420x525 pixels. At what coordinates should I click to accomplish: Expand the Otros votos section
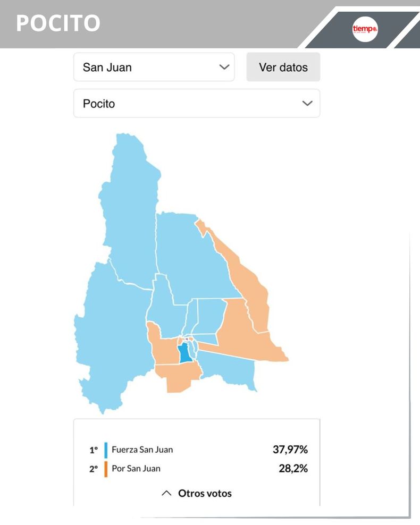197,493
